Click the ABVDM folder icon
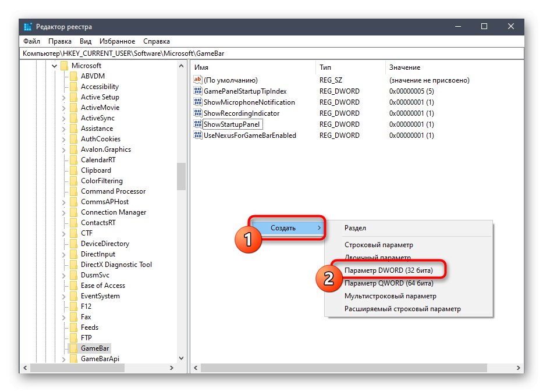The height and width of the screenshot is (392, 543). [73, 76]
